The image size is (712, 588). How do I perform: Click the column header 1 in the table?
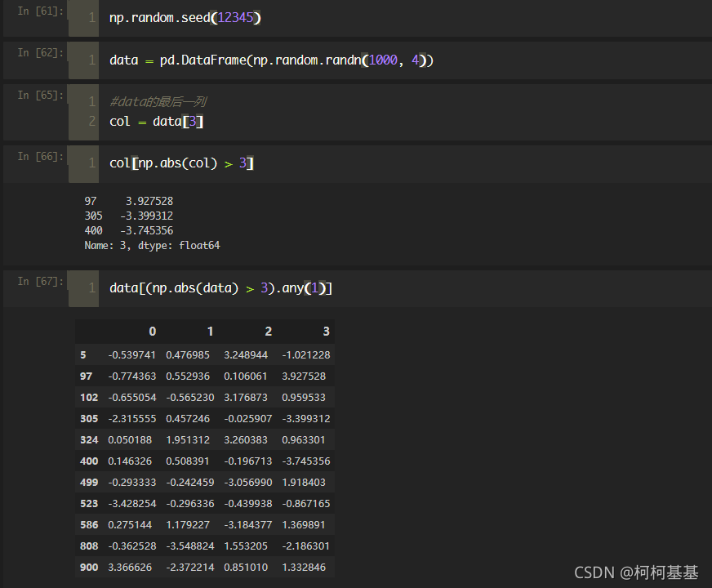click(x=210, y=332)
